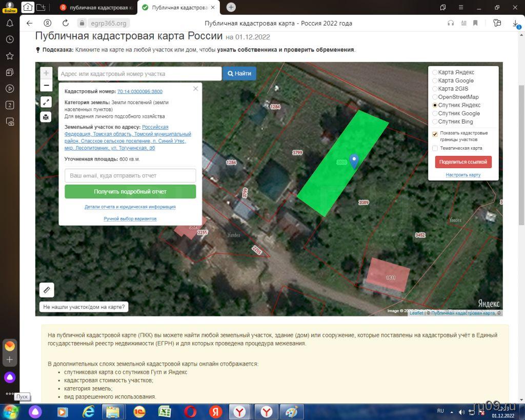Open a new browser tab

click(x=231, y=7)
